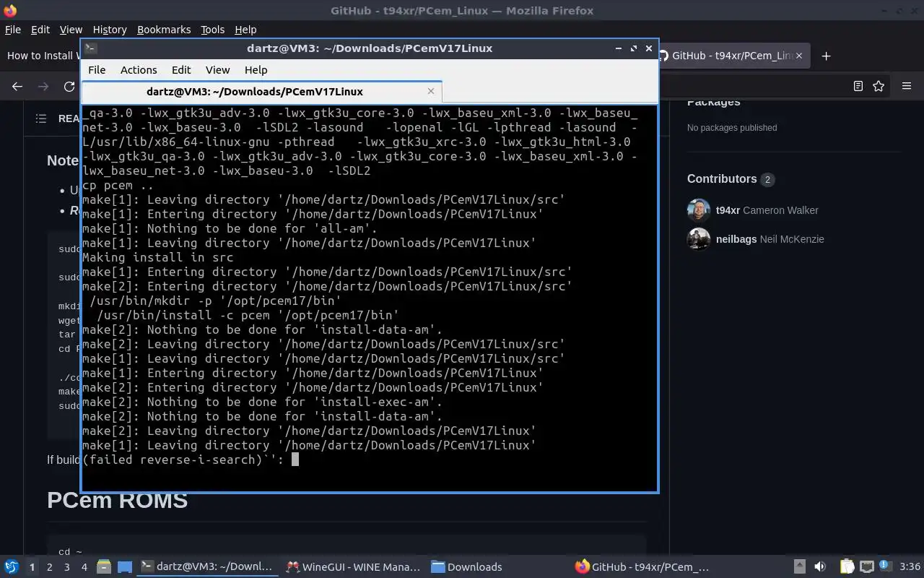Viewport: 924px width, 578px height.
Task: Click t94xr contributor avatar
Action: point(699,210)
